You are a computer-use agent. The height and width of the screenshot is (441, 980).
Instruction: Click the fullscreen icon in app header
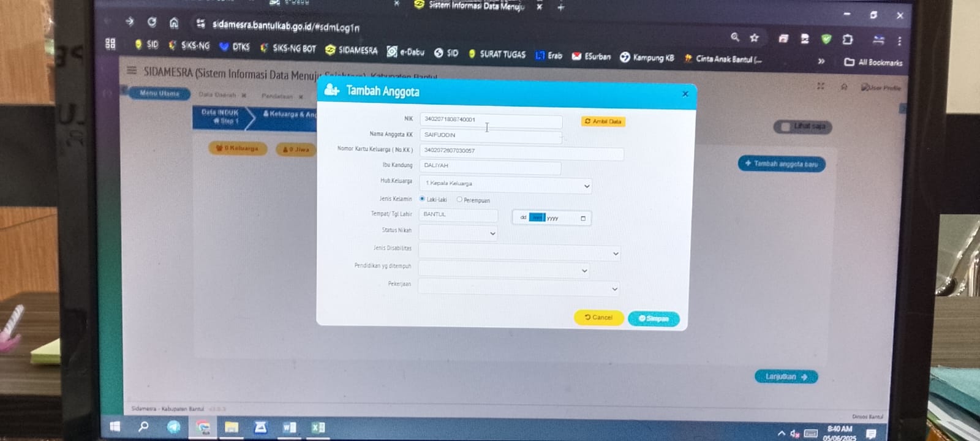pyautogui.click(x=821, y=86)
